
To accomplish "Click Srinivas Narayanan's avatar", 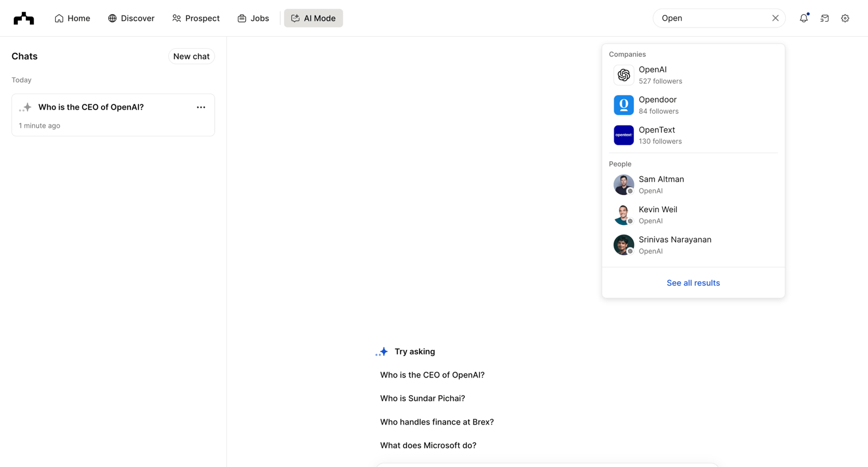I will tap(623, 245).
